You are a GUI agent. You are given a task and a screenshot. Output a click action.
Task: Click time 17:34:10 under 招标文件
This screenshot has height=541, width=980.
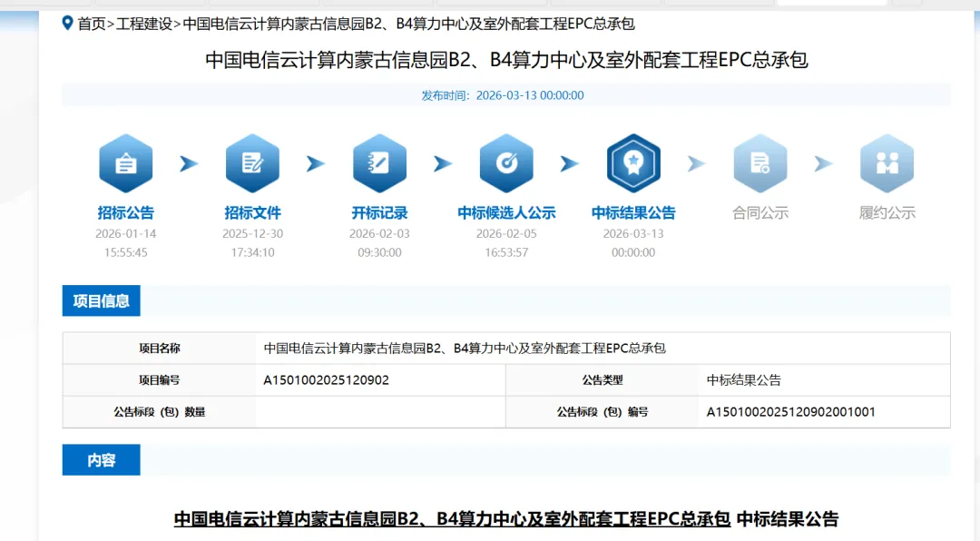(x=252, y=252)
